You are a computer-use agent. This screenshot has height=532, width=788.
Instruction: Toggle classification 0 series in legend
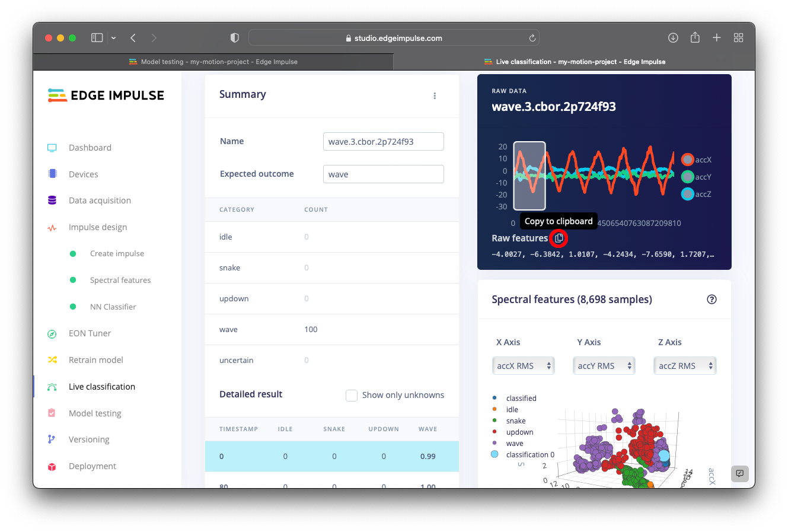tap(522, 454)
